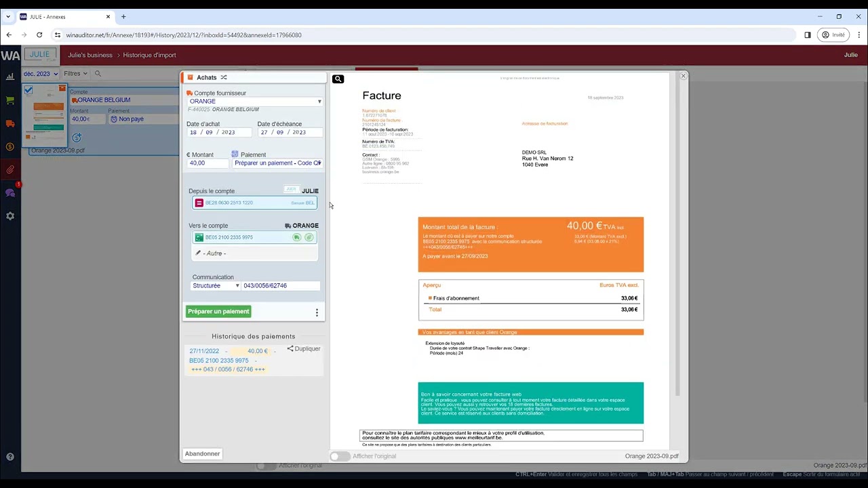The height and width of the screenshot is (488, 868).
Task: Click the Montant 40,00 input field
Action: click(208, 163)
